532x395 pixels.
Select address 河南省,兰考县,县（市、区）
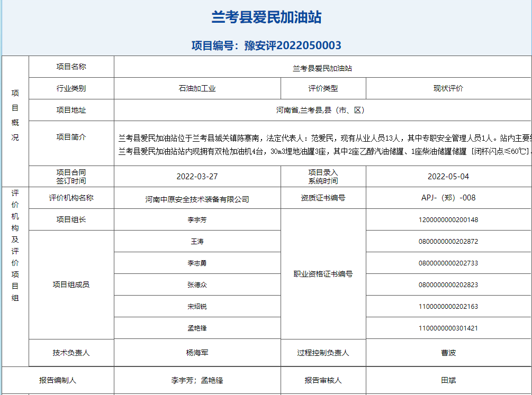[x=321, y=110]
